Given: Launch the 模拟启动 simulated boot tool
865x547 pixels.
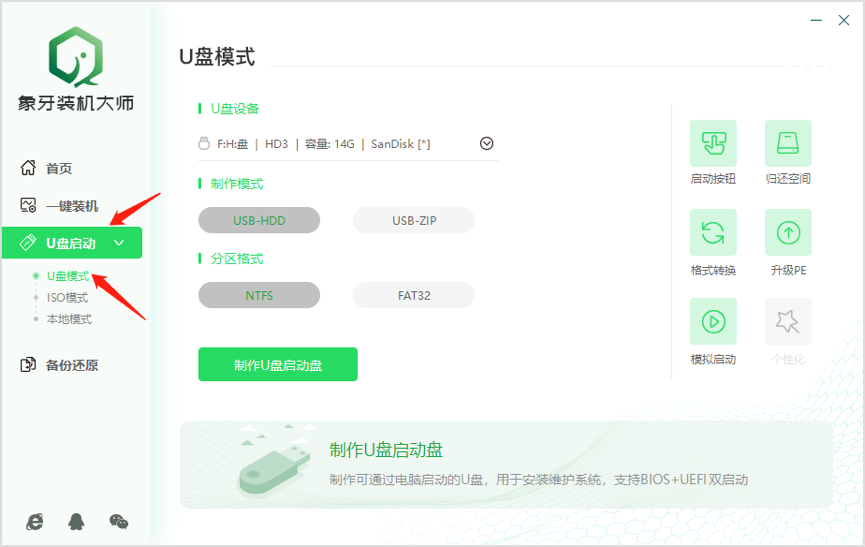Looking at the screenshot, I should (713, 321).
